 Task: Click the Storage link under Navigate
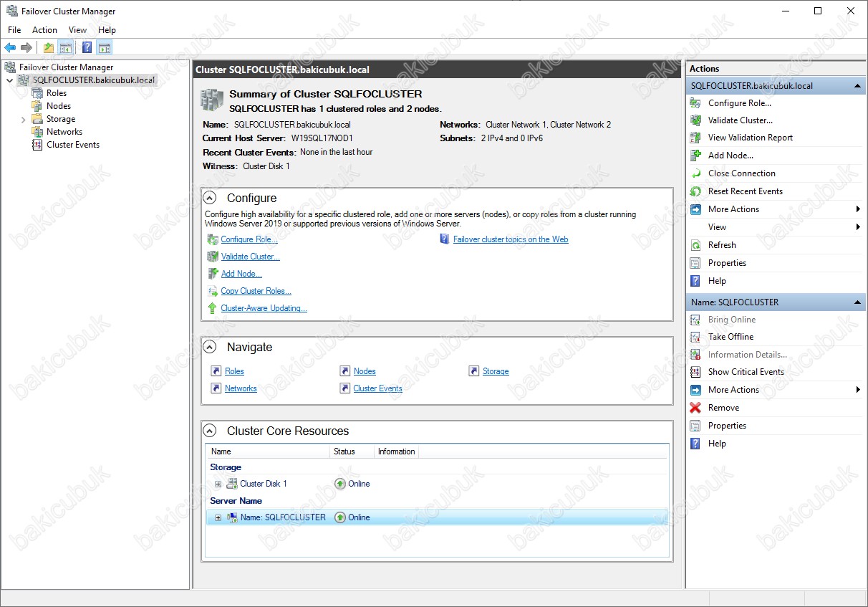496,371
